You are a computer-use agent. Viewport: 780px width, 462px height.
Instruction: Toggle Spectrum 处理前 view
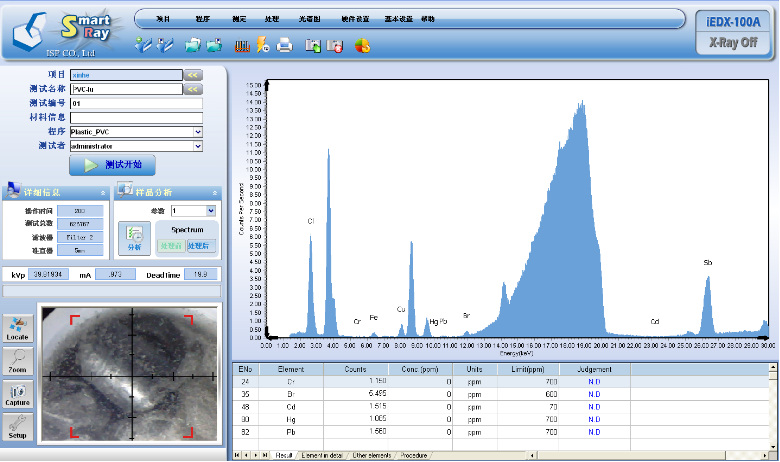point(172,245)
